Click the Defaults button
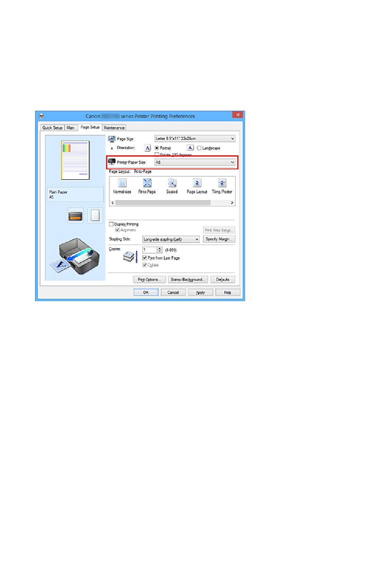392x577 pixels. (x=223, y=280)
